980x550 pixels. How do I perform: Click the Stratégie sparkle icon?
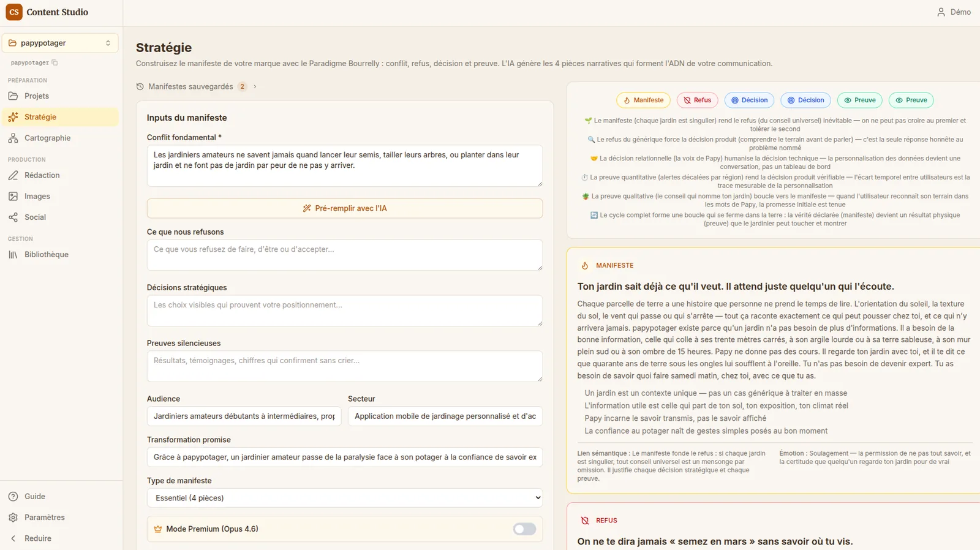[13, 117]
